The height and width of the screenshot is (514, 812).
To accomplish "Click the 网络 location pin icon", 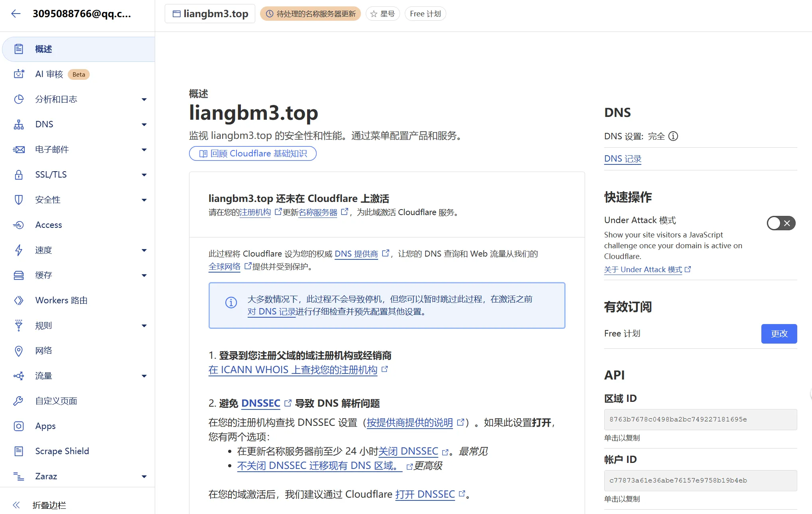I will 19,351.
